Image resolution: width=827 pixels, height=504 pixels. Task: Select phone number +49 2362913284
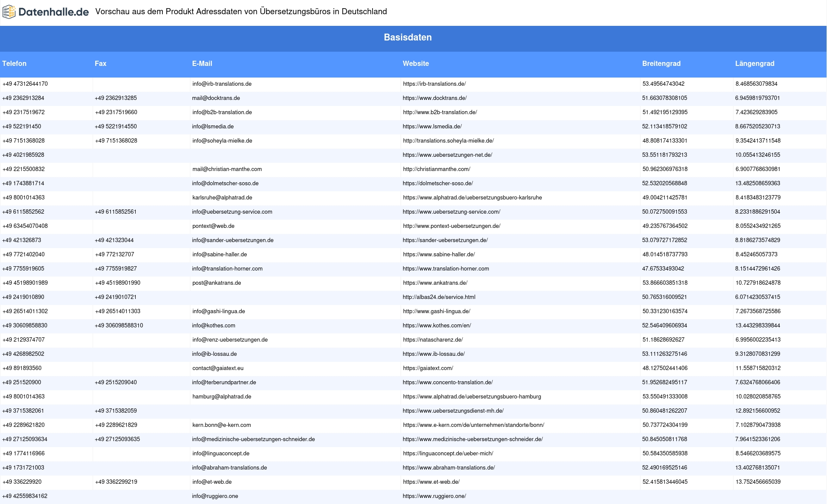(23, 98)
